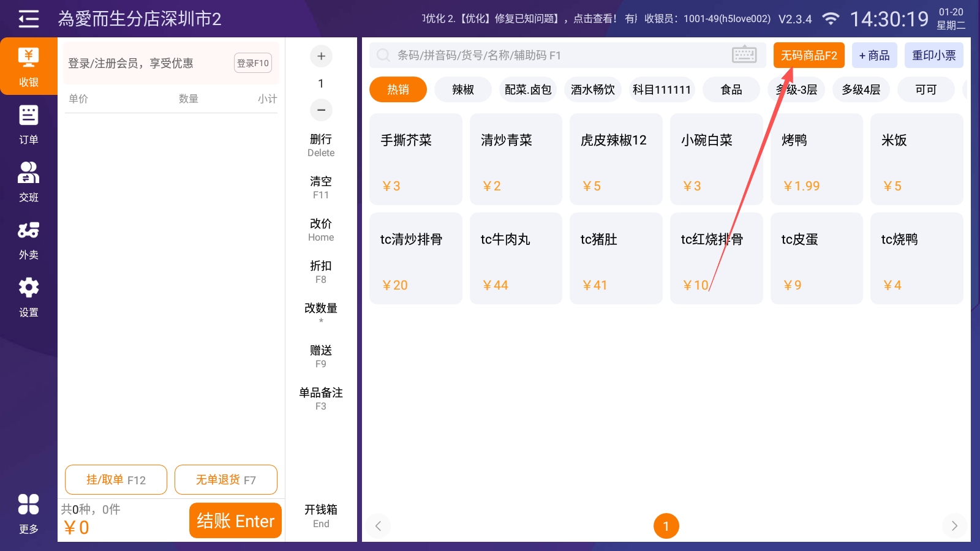This screenshot has width=980, height=551.
Task: Click the 无码商品F2 button
Action: (x=809, y=55)
